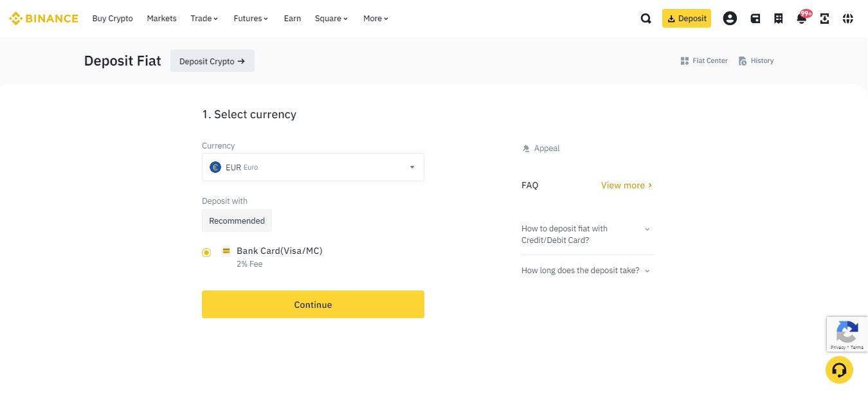Open the Markets page

161,19
